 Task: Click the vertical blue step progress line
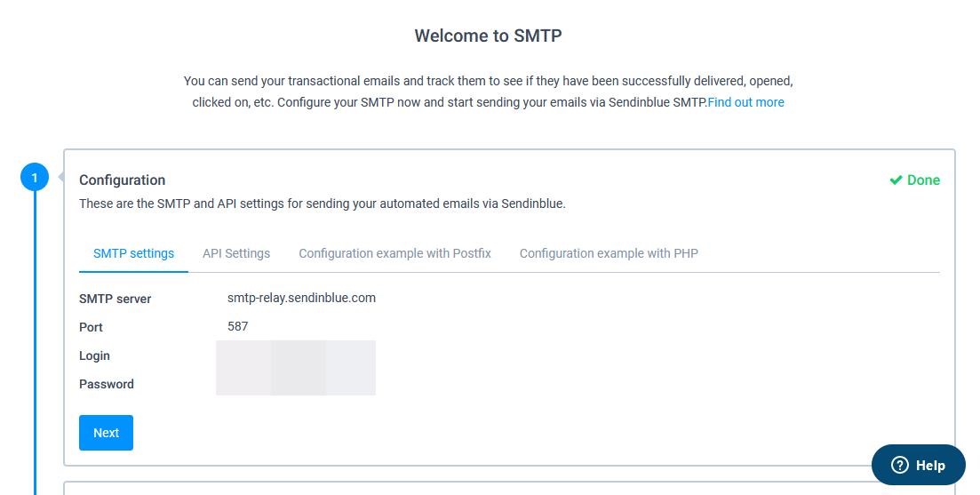point(35,343)
